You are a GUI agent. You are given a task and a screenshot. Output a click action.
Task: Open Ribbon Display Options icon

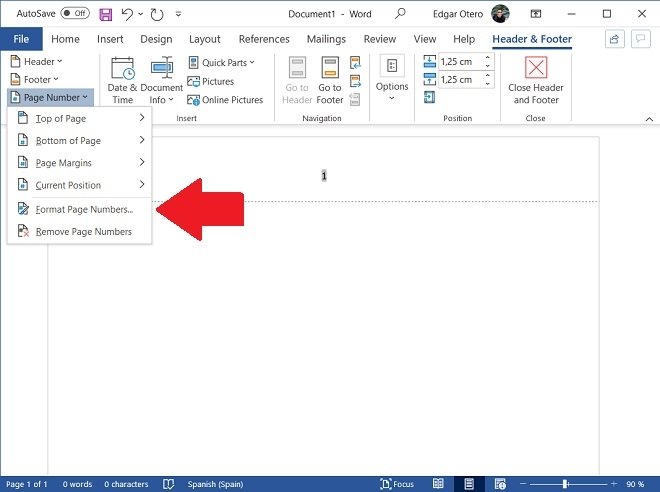tap(535, 14)
